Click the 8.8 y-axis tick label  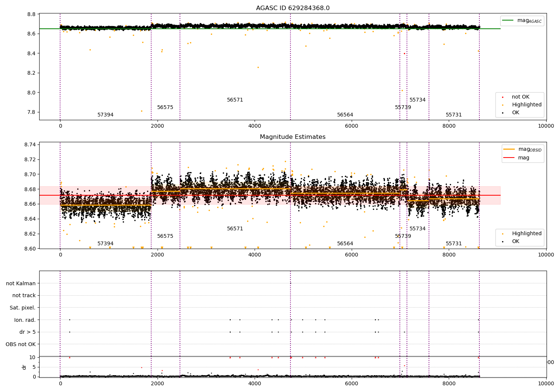click(x=32, y=14)
